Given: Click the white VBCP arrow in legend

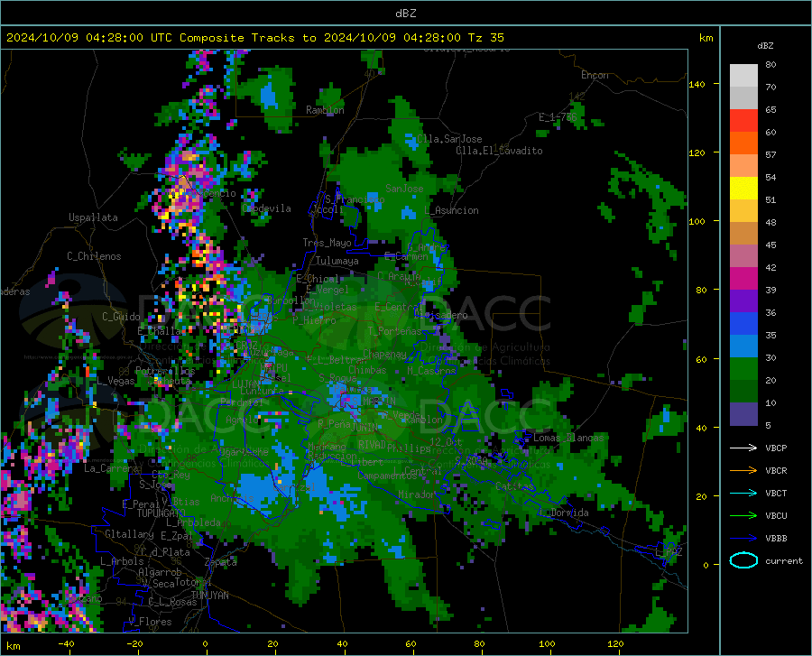Looking at the screenshot, I should click(x=743, y=448).
